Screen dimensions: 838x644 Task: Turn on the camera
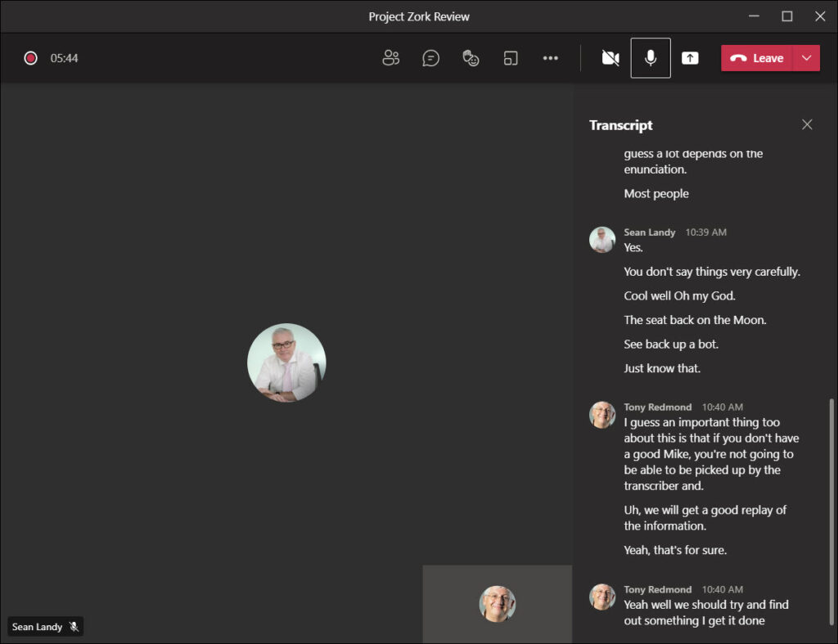[x=610, y=58]
